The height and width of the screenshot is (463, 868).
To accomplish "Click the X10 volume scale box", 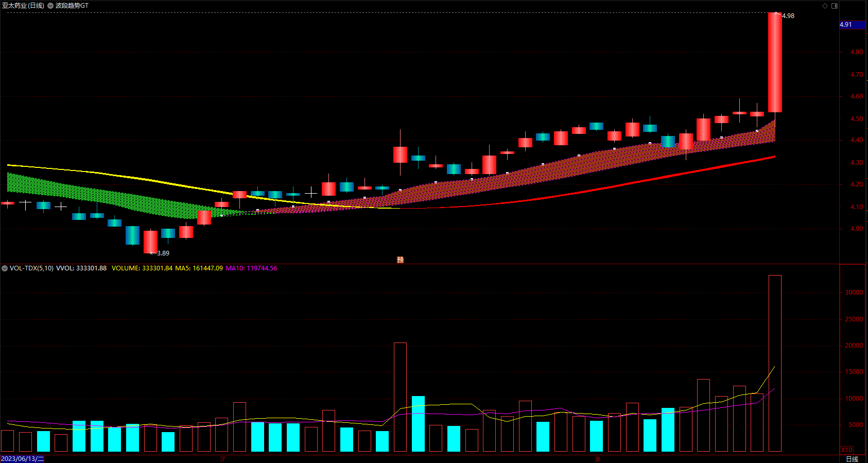I will pyautogui.click(x=847, y=450).
